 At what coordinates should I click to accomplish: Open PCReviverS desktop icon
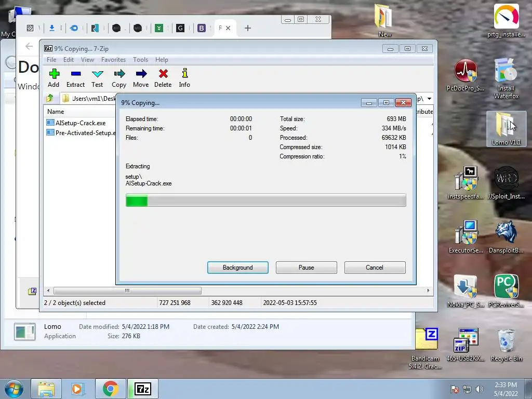coord(506,291)
